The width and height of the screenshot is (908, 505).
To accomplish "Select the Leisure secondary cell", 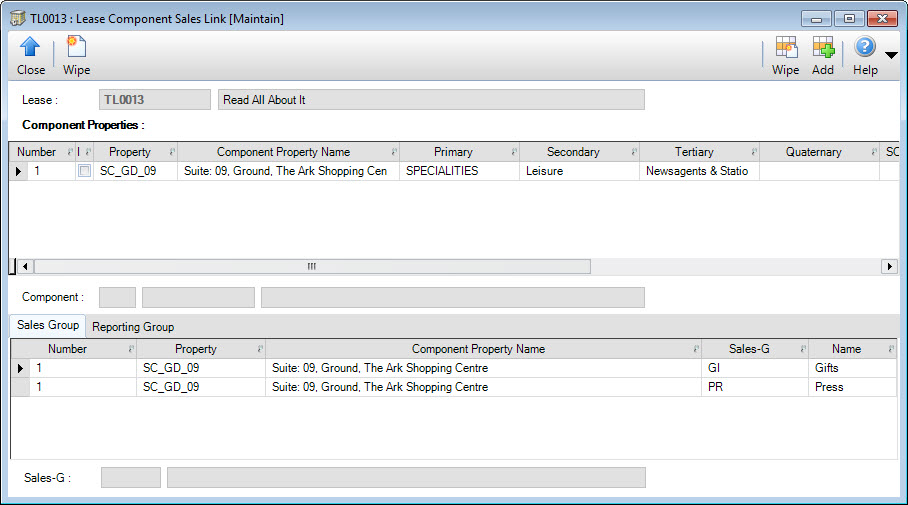I will tap(579, 171).
